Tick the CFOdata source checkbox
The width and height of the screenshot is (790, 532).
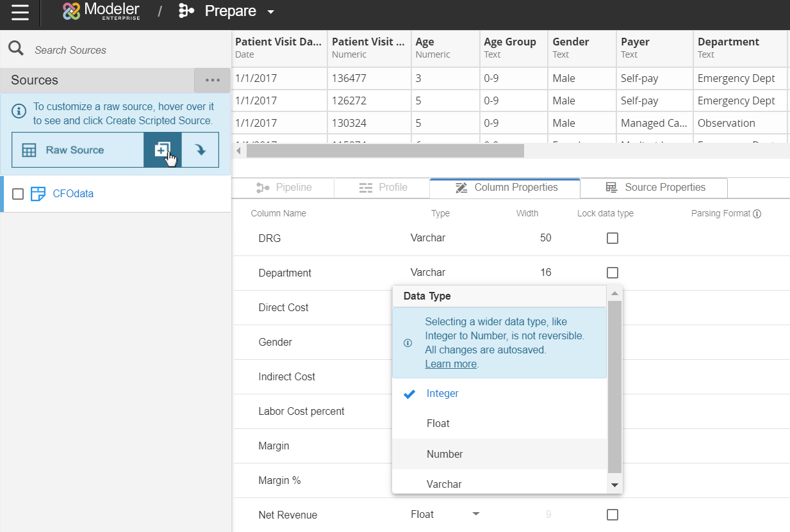pyautogui.click(x=18, y=194)
